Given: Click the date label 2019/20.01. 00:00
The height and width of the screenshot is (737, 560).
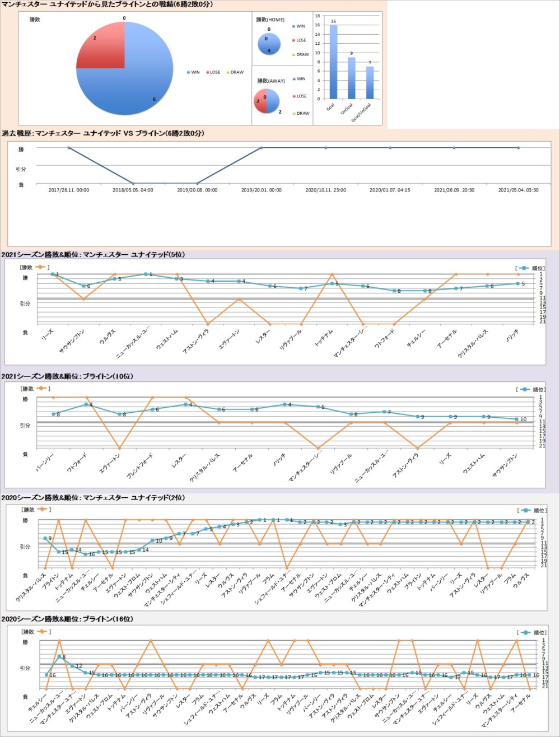Looking at the screenshot, I should (262, 190).
